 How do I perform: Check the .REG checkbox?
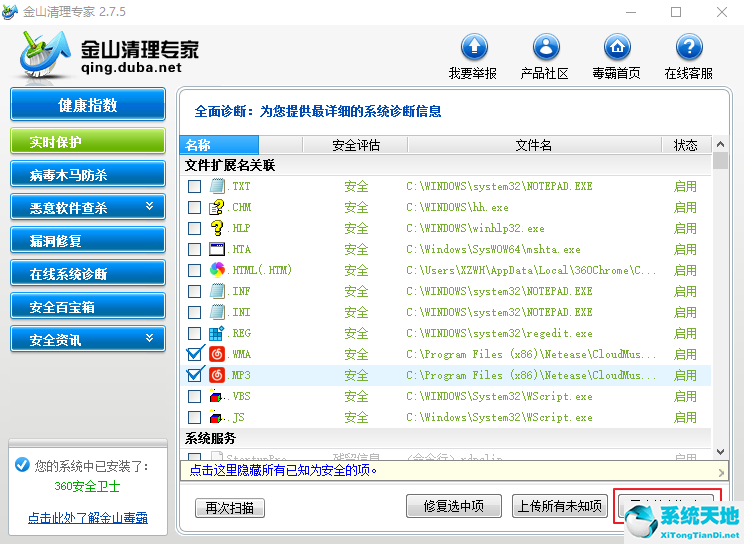(x=194, y=333)
